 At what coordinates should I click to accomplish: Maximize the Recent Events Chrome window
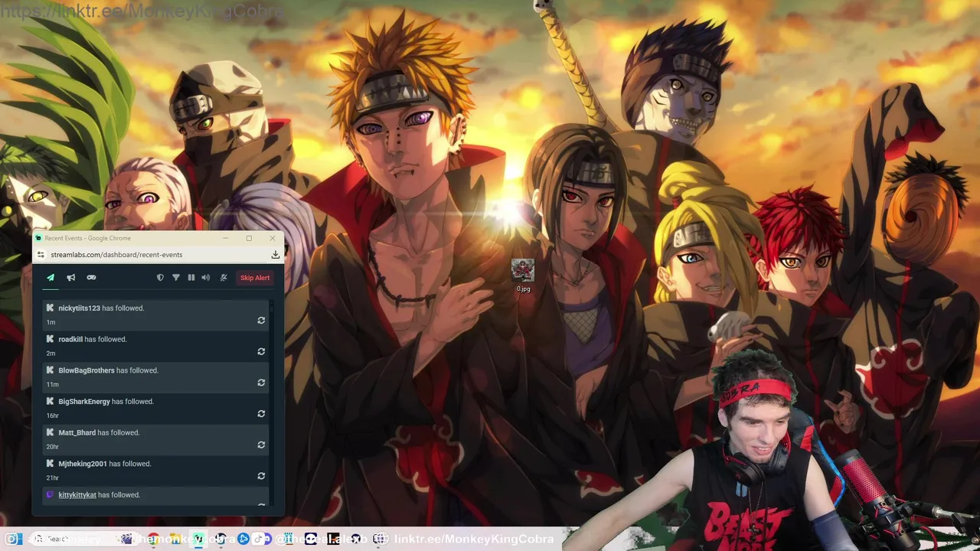click(x=249, y=238)
